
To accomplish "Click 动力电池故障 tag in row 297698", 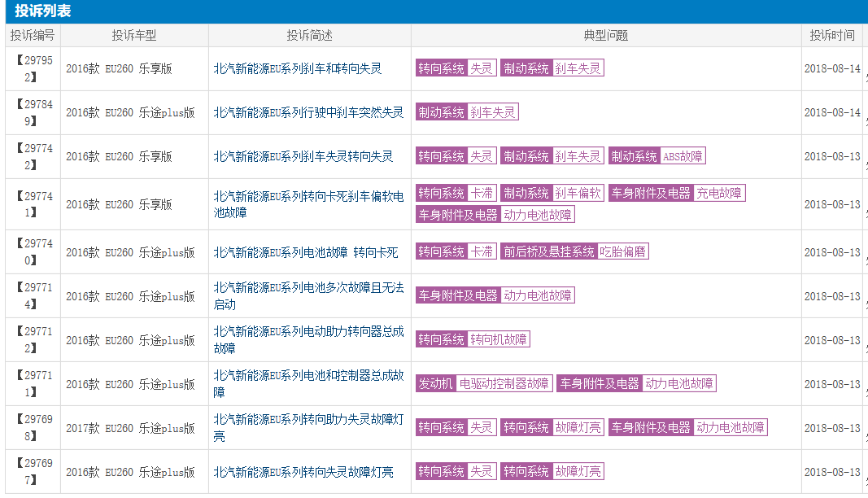I will click(687, 427).
